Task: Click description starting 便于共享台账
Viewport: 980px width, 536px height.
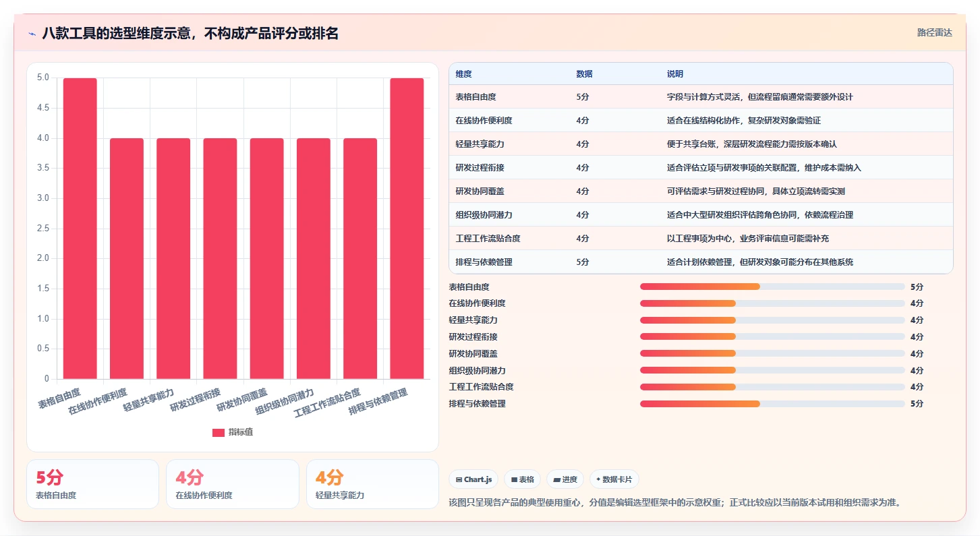Action: [x=752, y=144]
